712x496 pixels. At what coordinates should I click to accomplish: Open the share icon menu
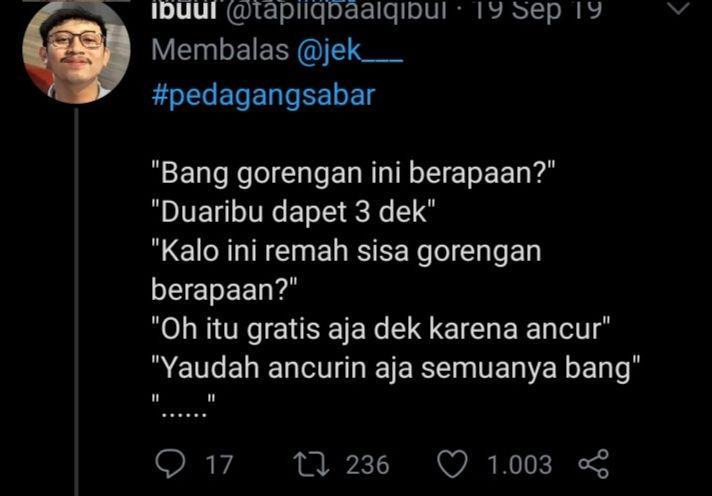593,464
